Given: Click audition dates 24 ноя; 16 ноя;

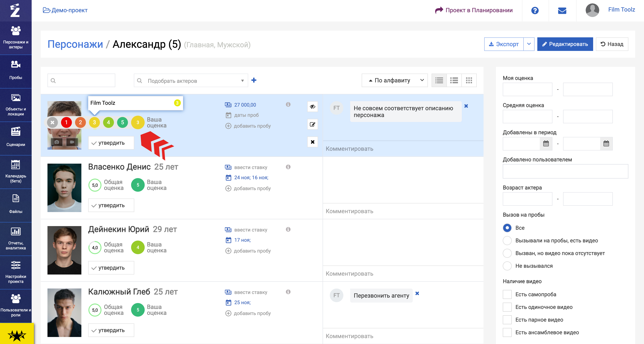Looking at the screenshot, I should [251, 177].
